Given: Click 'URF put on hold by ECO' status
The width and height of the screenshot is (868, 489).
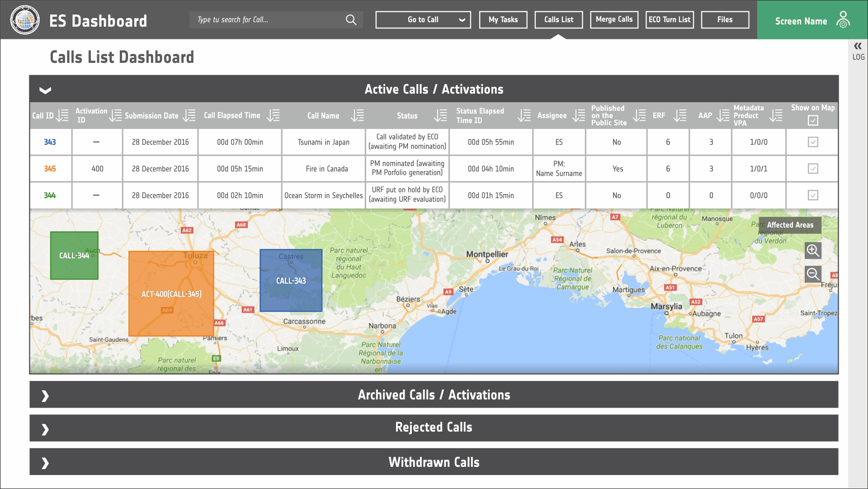Looking at the screenshot, I should click(407, 195).
